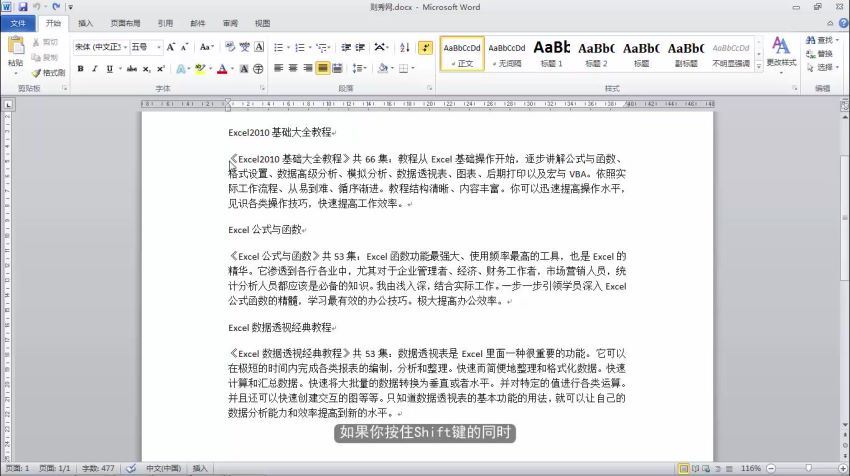Open the Find (查找) dropdown
This screenshot has width=850, height=476.
[x=837, y=40]
